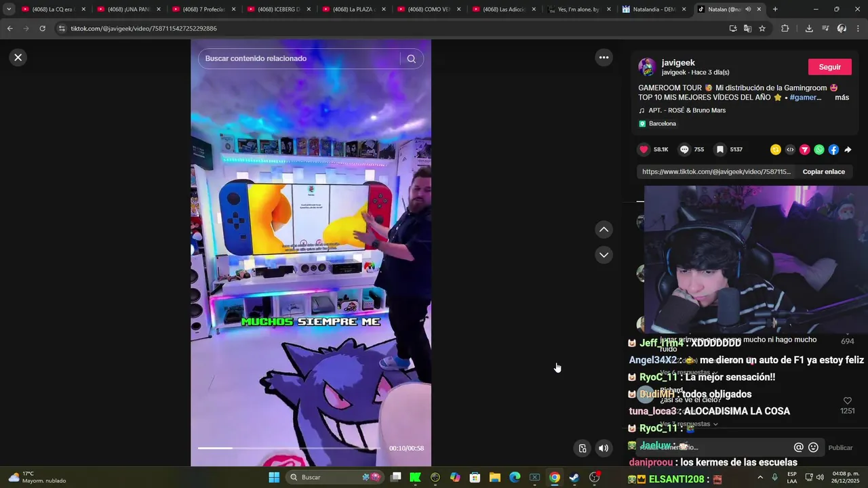
Task: Open Task View in the taskbar
Action: click(x=396, y=477)
